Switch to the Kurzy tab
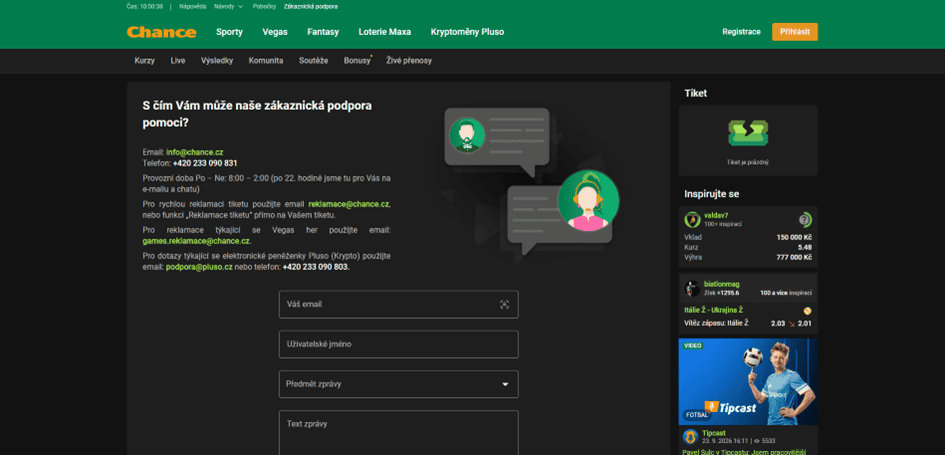 click(x=145, y=61)
